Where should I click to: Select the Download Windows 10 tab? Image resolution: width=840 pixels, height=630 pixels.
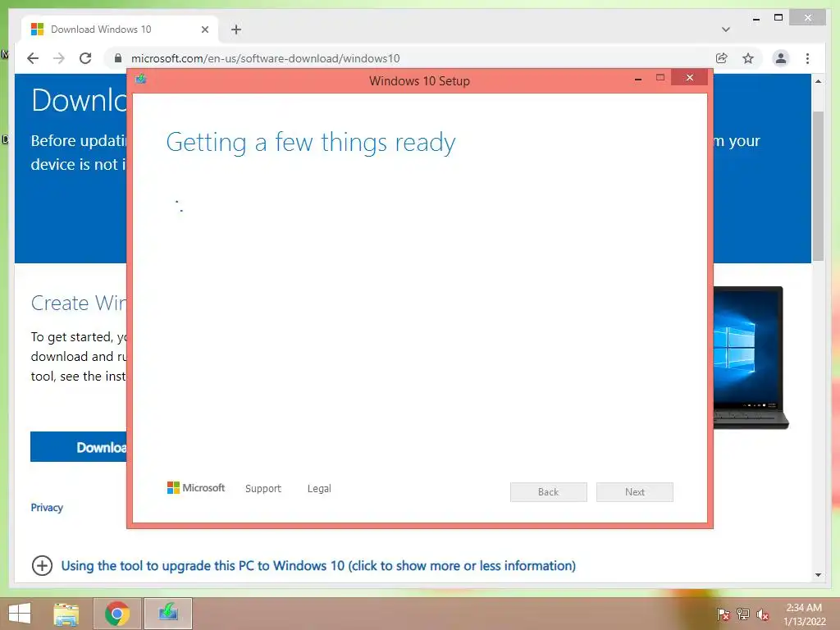[120, 30]
